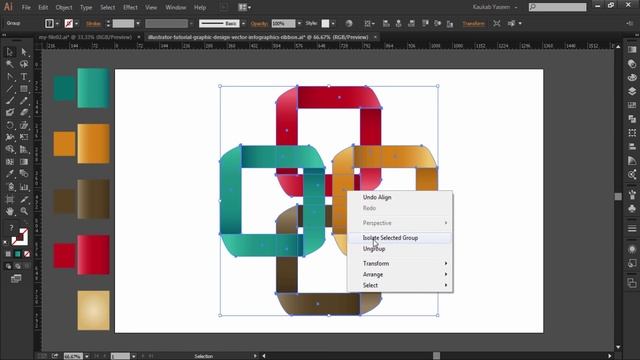
Task: Select the Magic Wand tool
Action: click(x=10, y=64)
